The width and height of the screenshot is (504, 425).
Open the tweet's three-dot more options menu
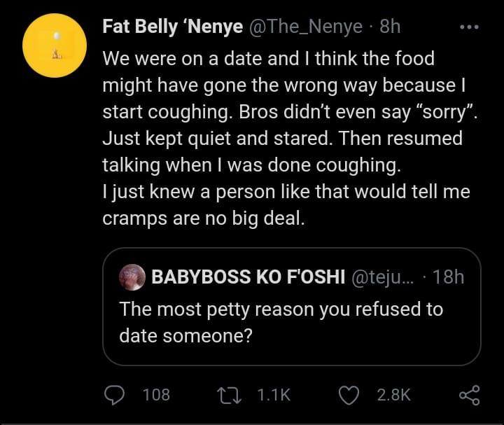[x=468, y=27]
